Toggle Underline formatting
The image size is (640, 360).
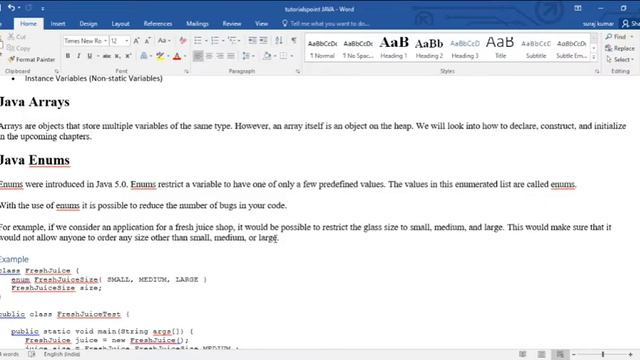(x=89, y=56)
